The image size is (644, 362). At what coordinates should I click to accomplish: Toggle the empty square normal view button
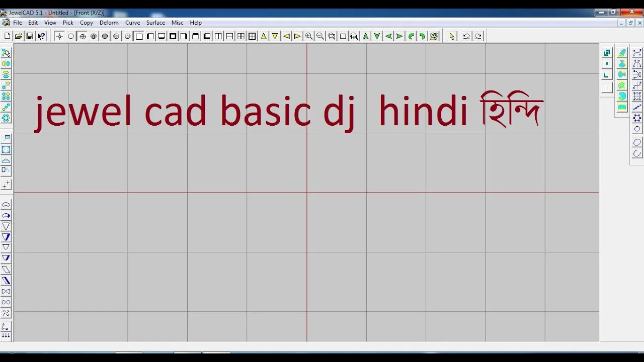coord(139,36)
